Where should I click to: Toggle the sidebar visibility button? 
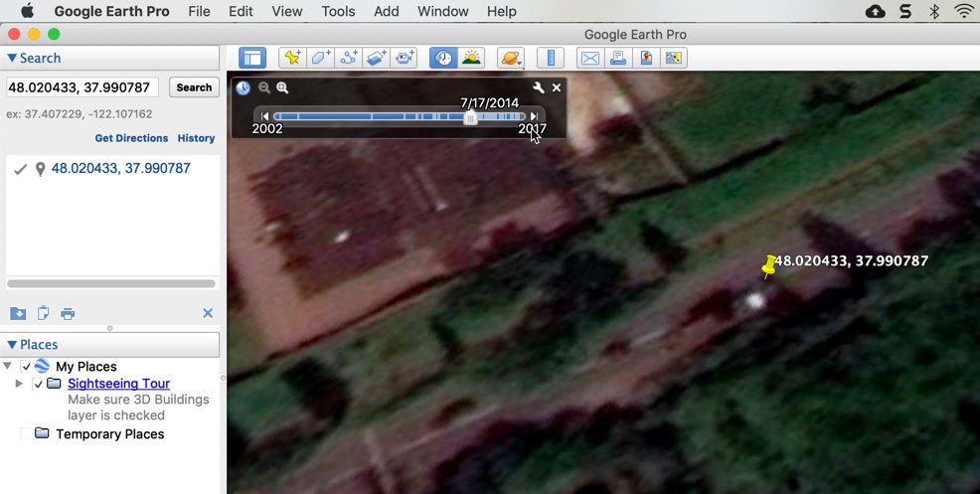[x=252, y=59]
